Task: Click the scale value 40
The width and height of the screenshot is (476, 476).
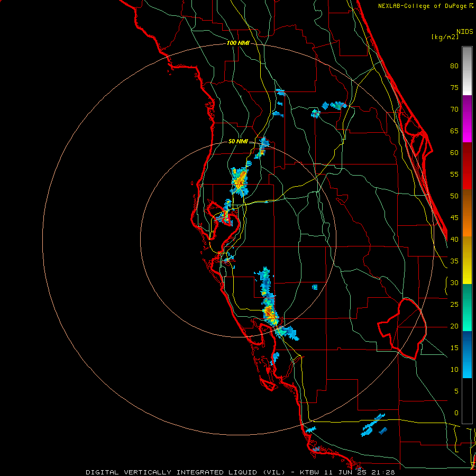Action: (454, 240)
